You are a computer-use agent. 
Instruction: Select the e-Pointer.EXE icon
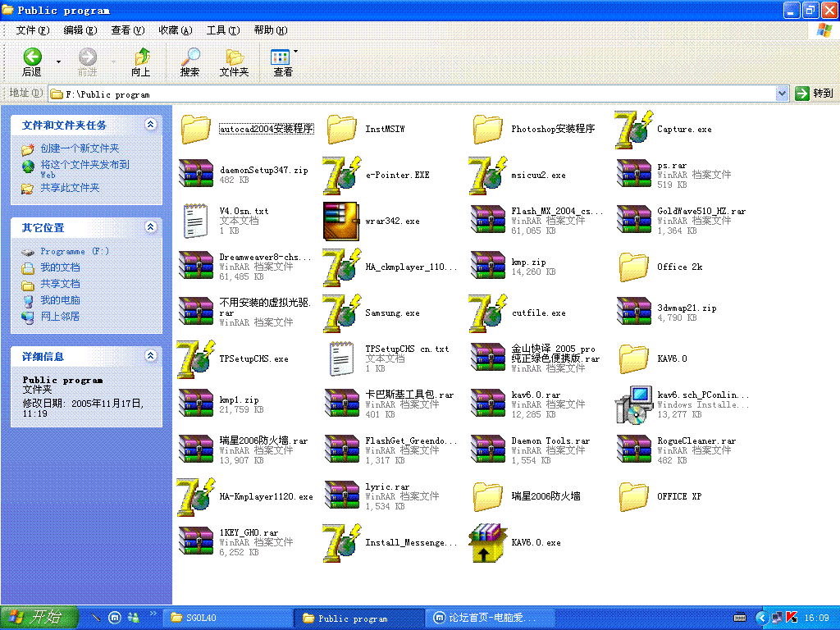click(x=342, y=176)
